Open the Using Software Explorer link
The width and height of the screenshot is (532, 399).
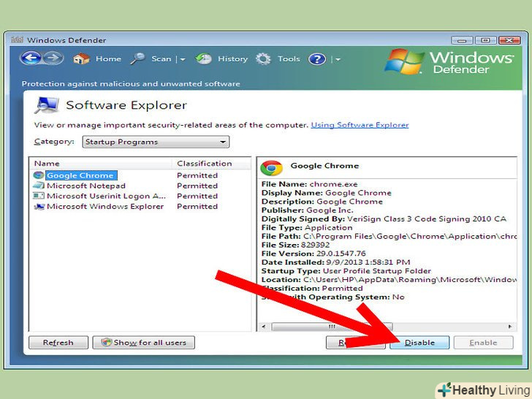coord(360,125)
